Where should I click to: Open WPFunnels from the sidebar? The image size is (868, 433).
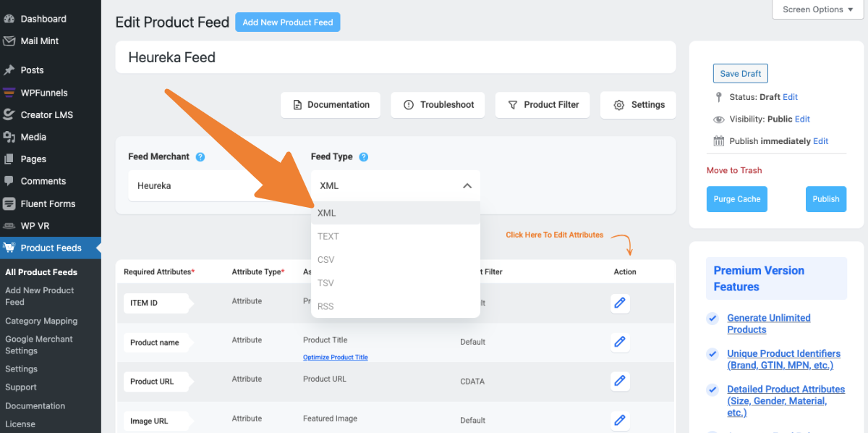pos(43,93)
